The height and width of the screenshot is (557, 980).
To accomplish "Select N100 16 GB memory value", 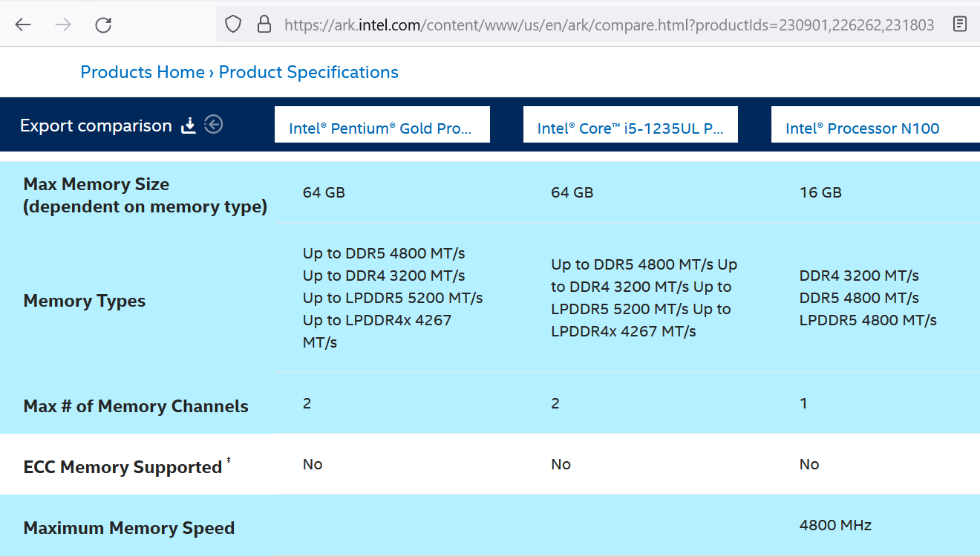I will tap(820, 192).
